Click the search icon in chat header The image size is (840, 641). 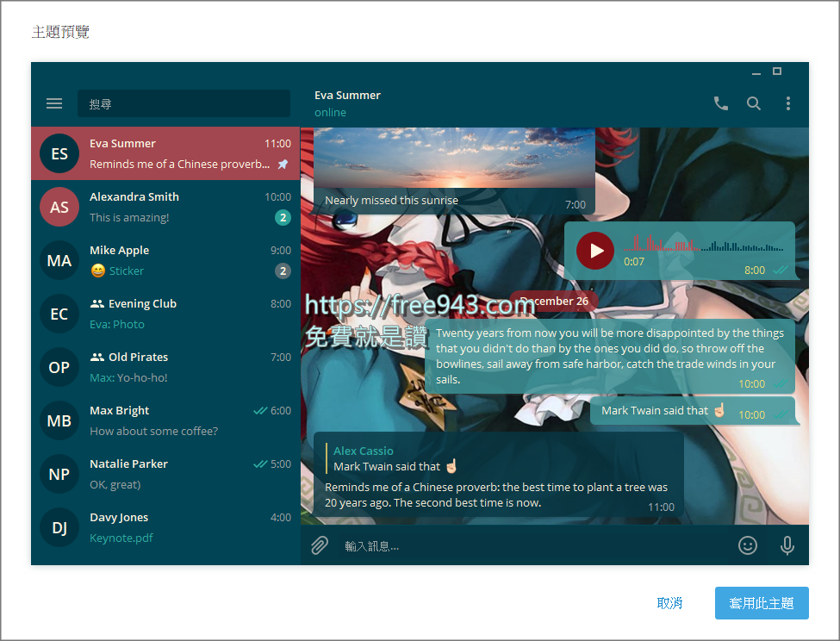coord(754,103)
